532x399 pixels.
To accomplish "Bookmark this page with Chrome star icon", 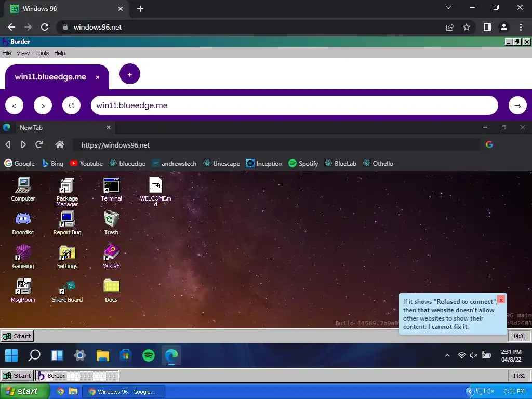I will (467, 27).
